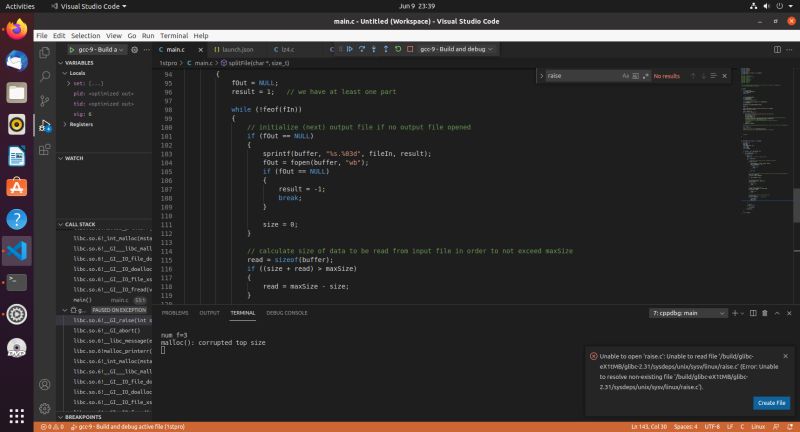
Task: Close the terminal panel
Action: tap(789, 313)
